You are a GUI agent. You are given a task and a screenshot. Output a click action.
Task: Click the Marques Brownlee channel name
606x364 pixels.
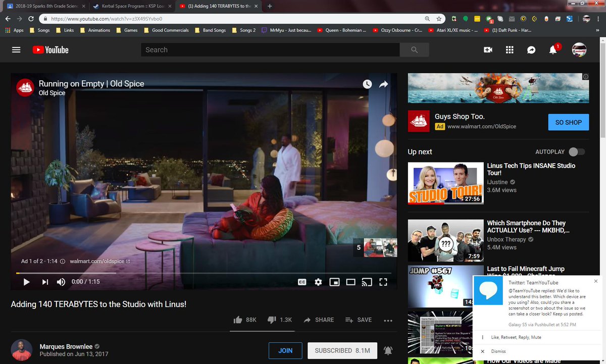[67, 346]
